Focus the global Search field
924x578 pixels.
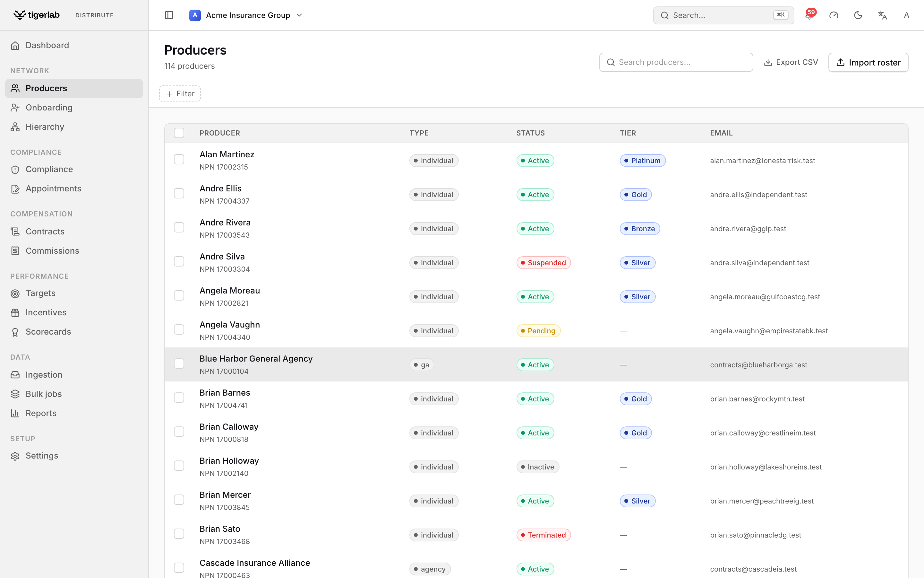[x=723, y=15]
